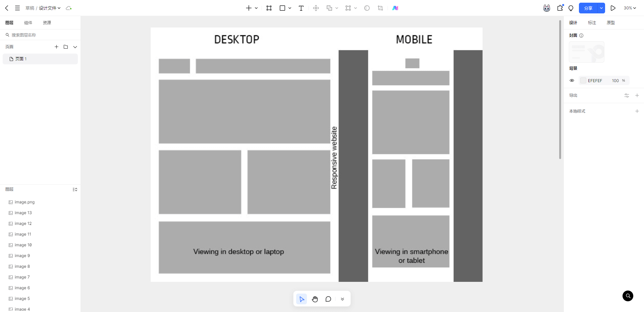Viewport: 644px width, 312px height.
Task: Select the Text tool in toolbar
Action: (x=301, y=8)
